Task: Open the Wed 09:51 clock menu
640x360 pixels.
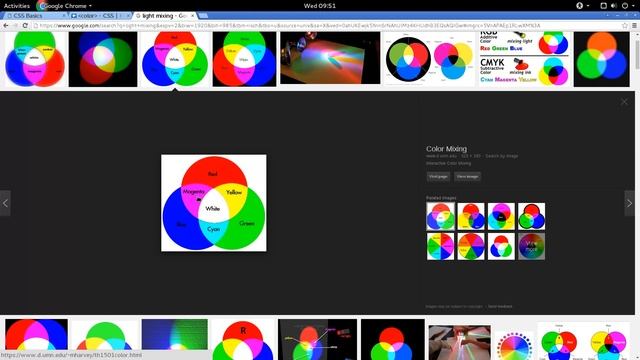Action: pyautogui.click(x=320, y=6)
